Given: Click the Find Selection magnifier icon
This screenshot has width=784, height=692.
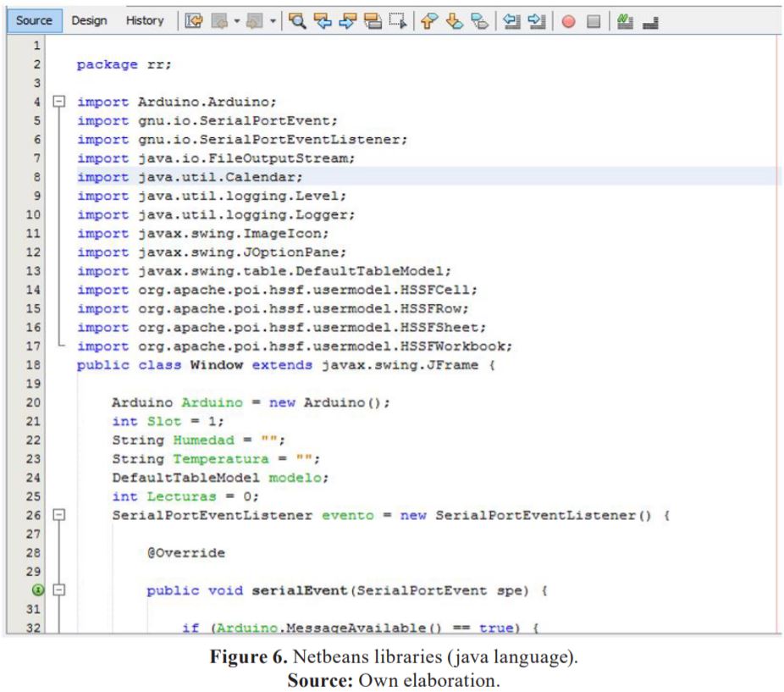Looking at the screenshot, I should pos(297,21).
